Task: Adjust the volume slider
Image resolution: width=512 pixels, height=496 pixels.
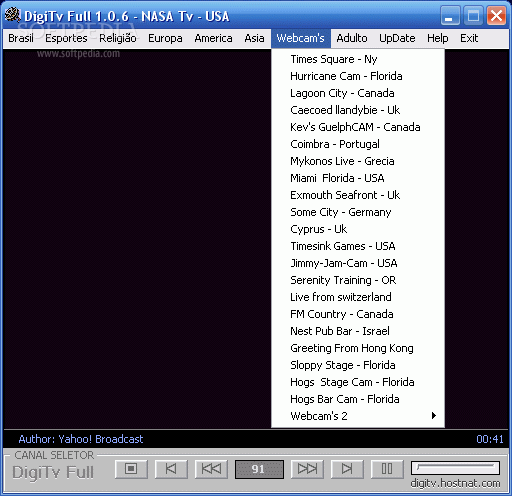Action: [x=455, y=468]
